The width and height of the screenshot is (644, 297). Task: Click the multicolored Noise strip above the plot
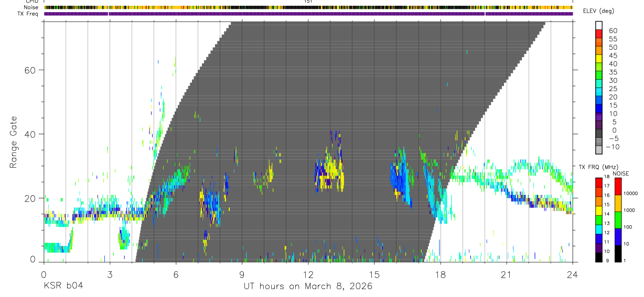(308, 7)
